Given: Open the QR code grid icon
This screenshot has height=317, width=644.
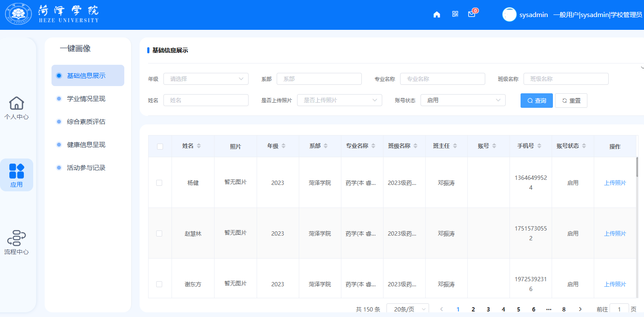Looking at the screenshot, I should point(455,14).
